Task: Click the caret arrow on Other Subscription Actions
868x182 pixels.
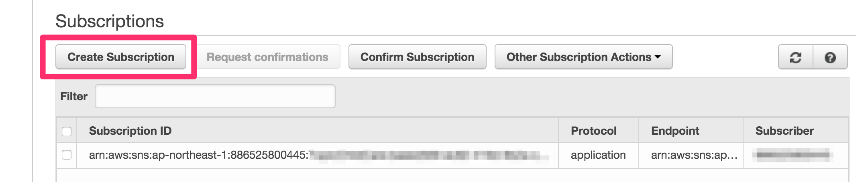Action: pyautogui.click(x=658, y=57)
